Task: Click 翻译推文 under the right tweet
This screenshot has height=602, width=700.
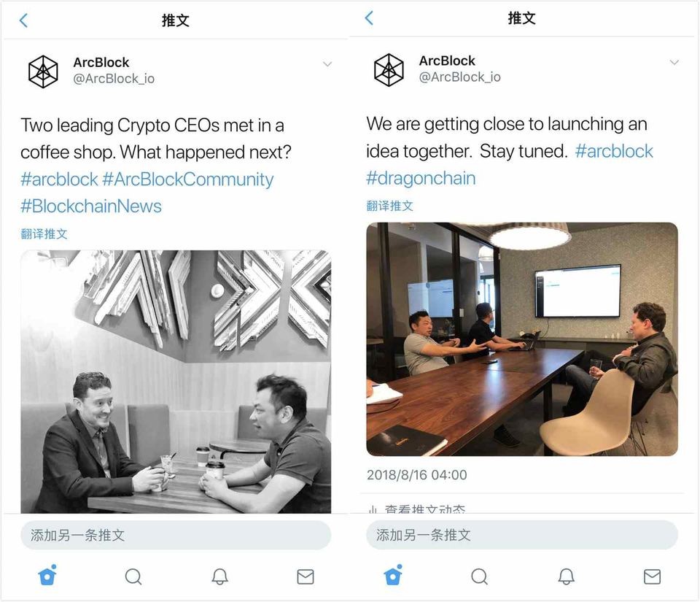Action: (389, 206)
